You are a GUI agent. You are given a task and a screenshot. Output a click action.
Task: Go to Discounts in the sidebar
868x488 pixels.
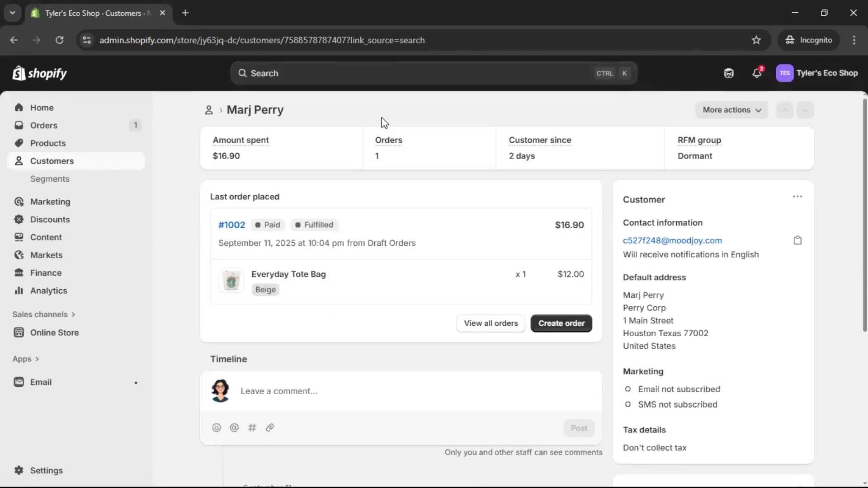[50, 220]
